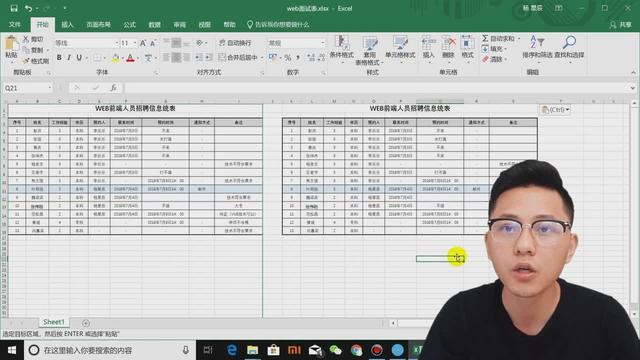The image size is (640, 360).
Task: Apply percent style format
Action: [x=288, y=58]
